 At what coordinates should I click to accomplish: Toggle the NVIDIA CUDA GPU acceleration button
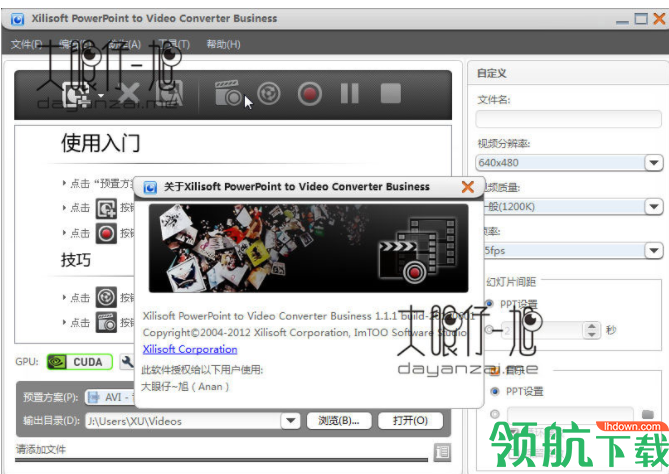click(80, 362)
